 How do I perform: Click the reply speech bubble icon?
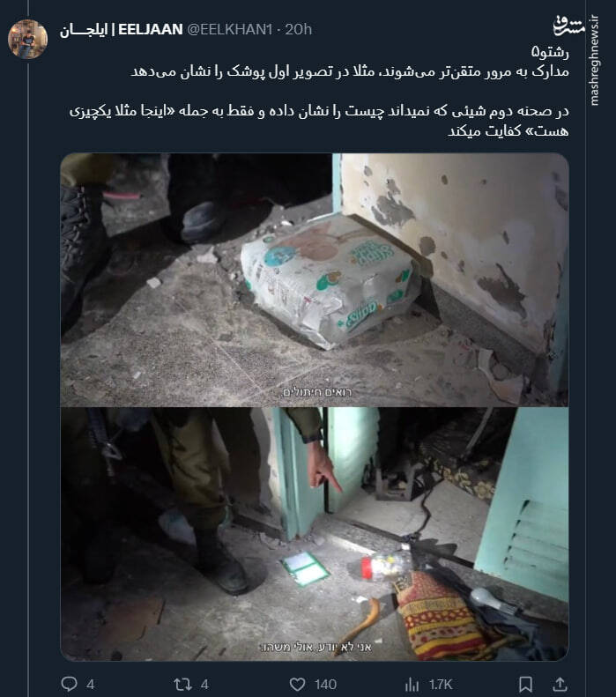pos(69,684)
